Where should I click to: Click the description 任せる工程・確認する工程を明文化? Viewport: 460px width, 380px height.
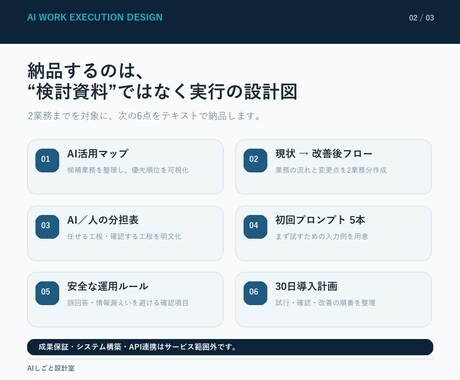point(124,236)
